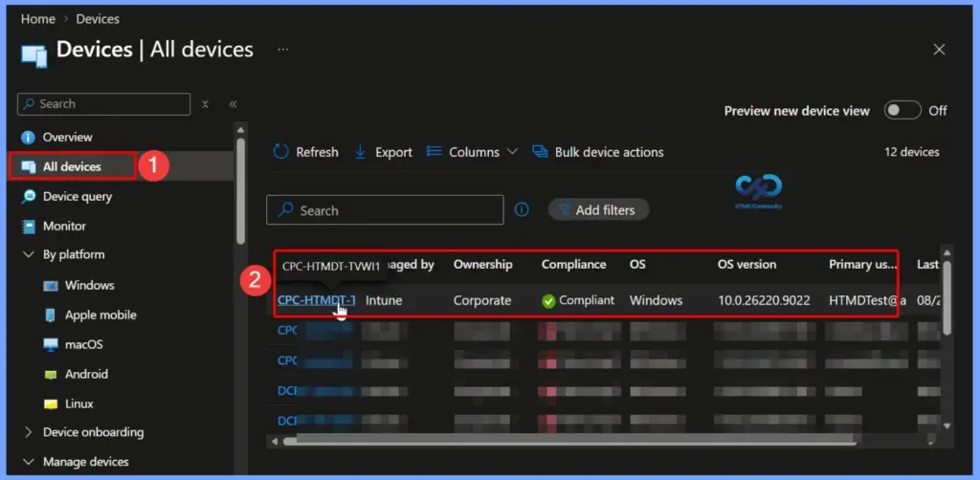Collapse the By platform section

[x=28, y=254]
